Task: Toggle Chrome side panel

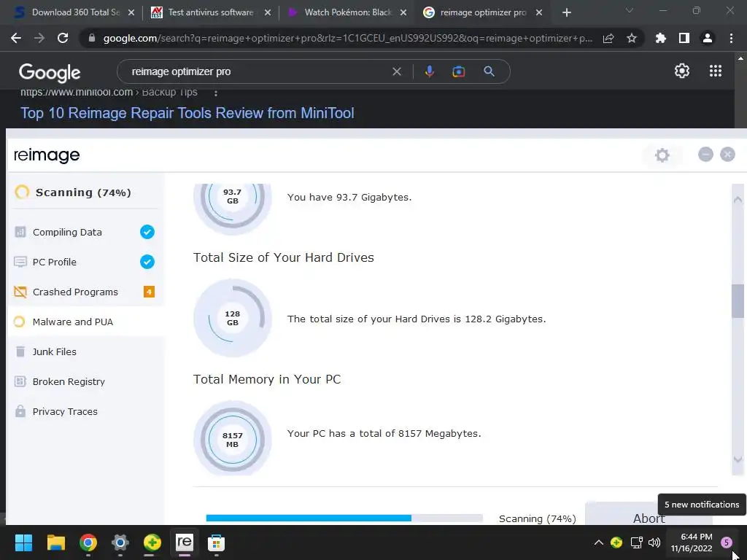Action: [684, 38]
